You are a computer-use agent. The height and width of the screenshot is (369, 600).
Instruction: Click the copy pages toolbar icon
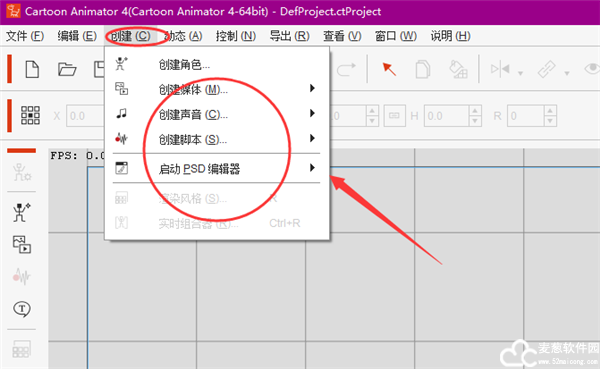(423, 69)
